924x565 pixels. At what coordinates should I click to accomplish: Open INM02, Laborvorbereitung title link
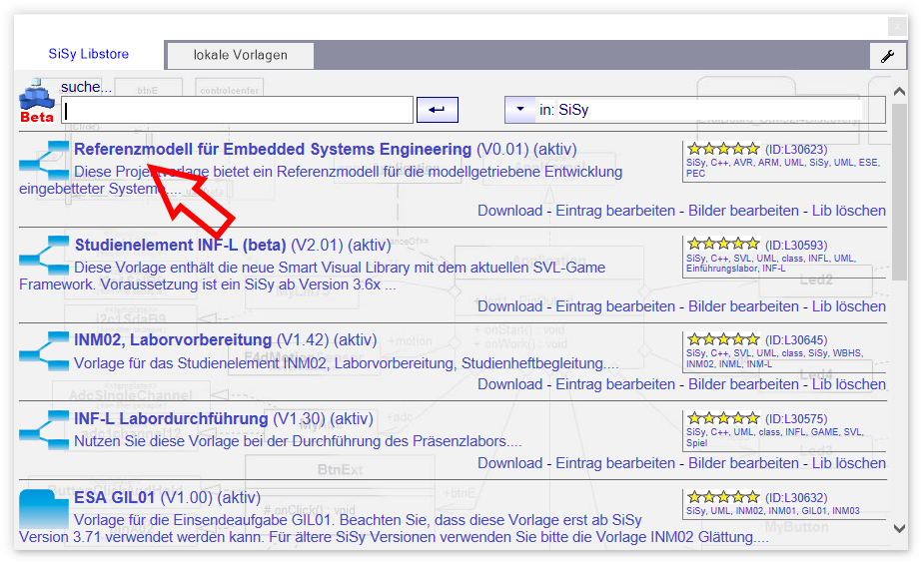pos(173,340)
